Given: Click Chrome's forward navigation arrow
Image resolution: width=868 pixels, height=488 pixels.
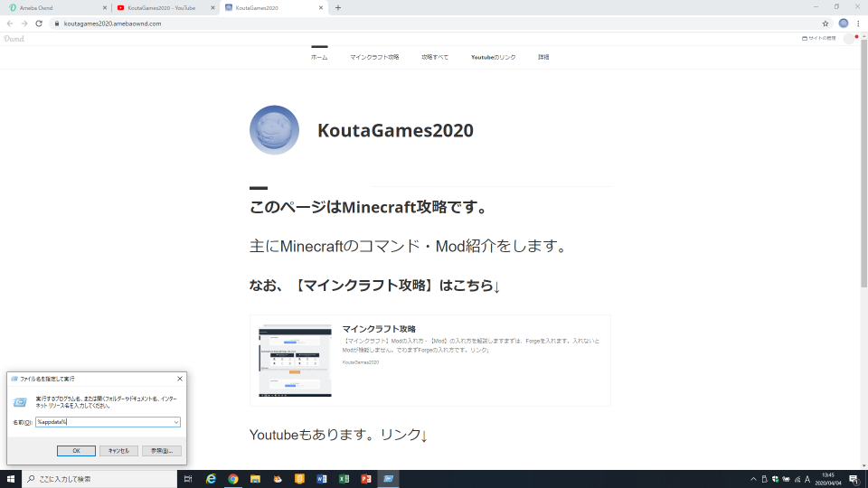Looking at the screenshot, I should (24, 23).
